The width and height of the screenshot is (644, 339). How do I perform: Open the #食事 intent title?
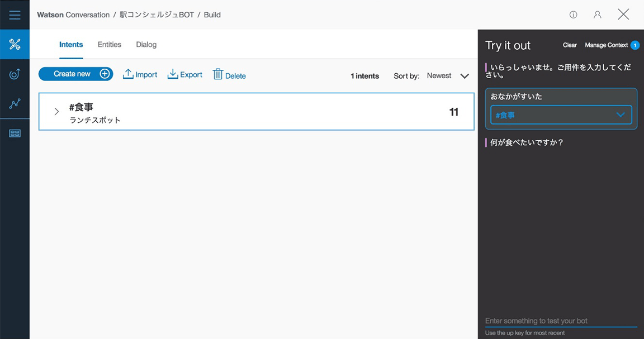[x=81, y=107]
